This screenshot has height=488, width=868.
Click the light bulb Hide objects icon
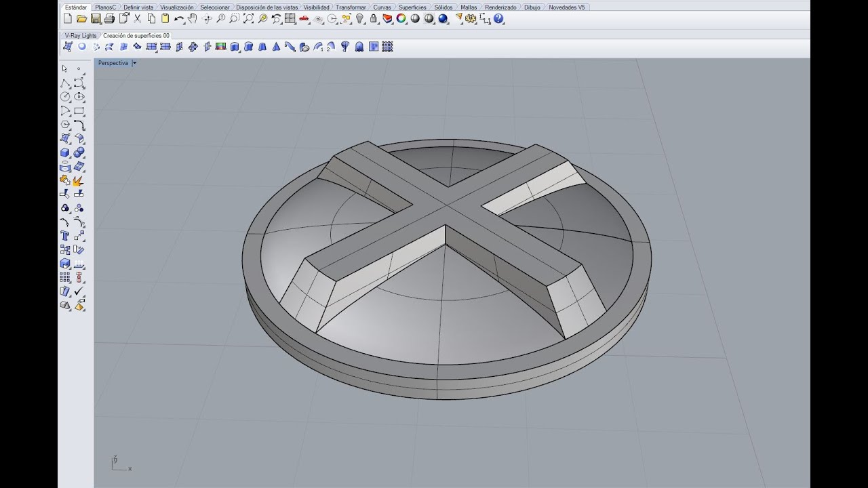point(359,19)
